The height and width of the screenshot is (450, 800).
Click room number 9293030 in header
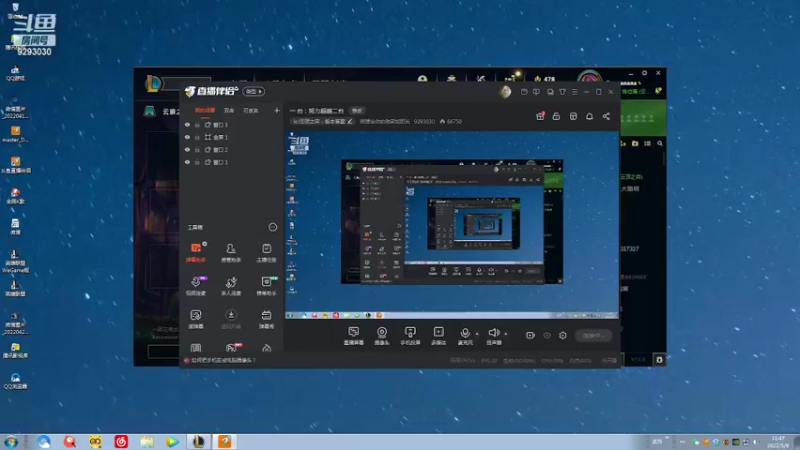coord(424,121)
